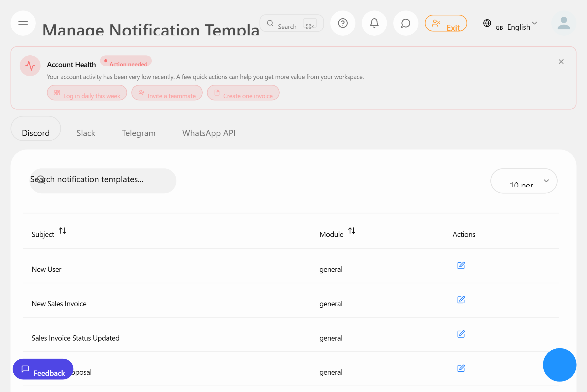Screen dimensions: 587x392
Task: Open the hamburger navigation menu
Action: tap(23, 23)
